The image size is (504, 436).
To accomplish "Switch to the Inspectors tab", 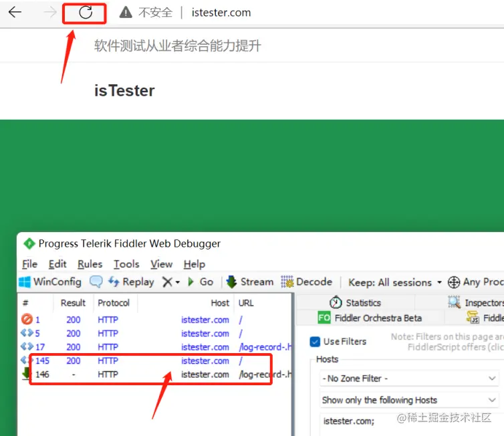I will point(477,302).
